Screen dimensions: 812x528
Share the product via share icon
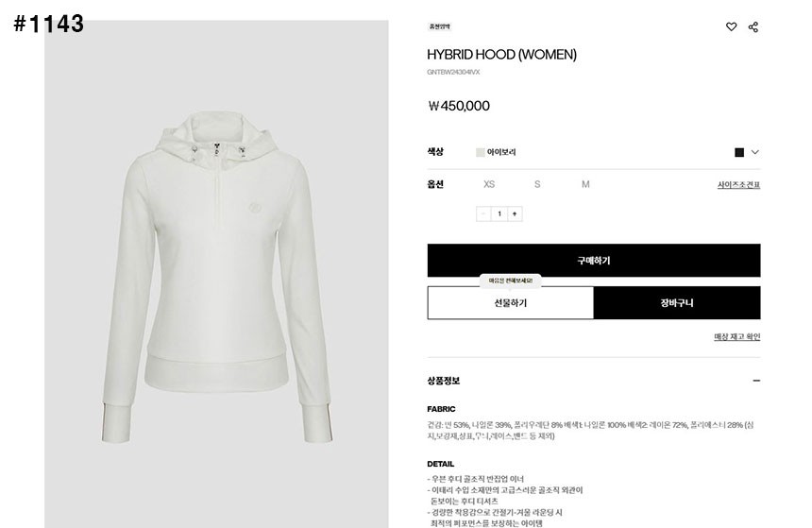pyautogui.click(x=753, y=27)
